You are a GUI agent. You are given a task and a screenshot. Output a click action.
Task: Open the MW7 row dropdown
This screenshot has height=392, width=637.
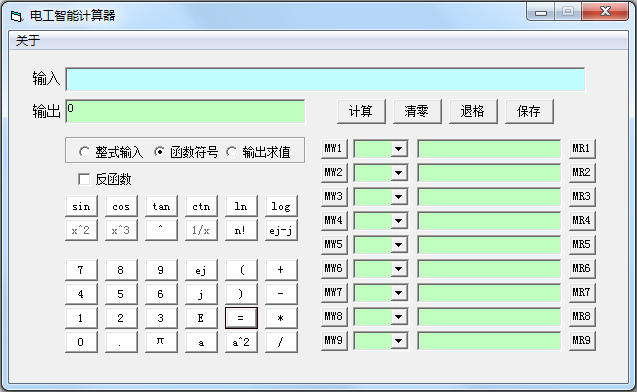point(399,293)
